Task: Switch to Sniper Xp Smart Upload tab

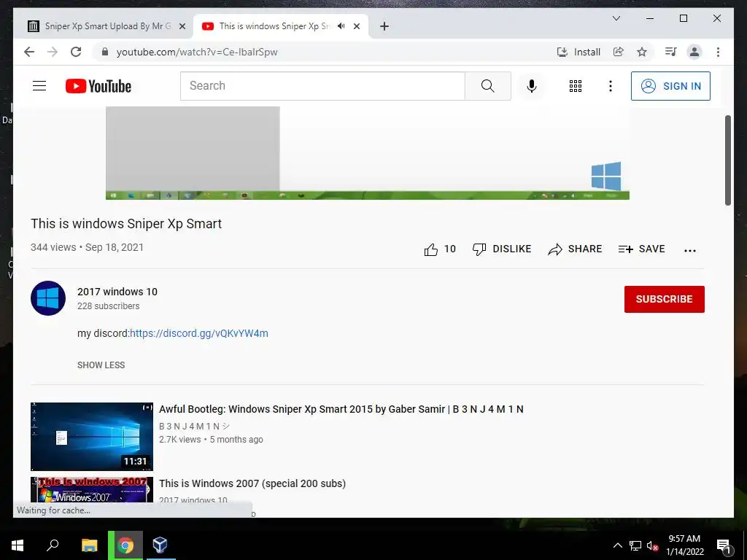Action: 105,26
